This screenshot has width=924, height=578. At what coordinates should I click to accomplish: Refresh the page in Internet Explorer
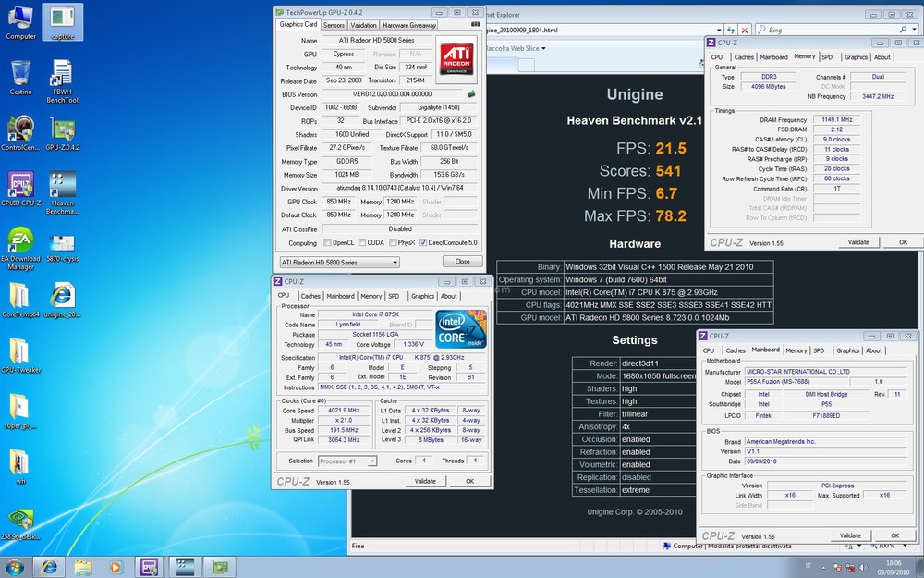click(x=731, y=30)
